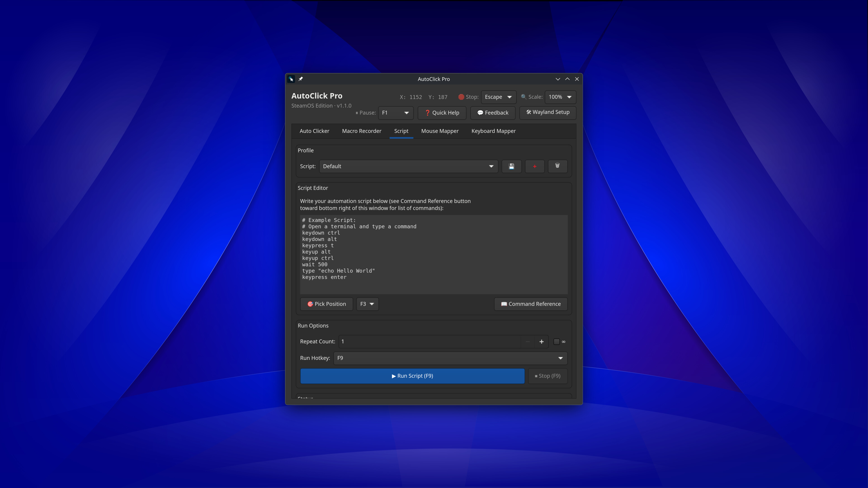Image resolution: width=868 pixels, height=488 pixels.
Task: Click the Stop (F9) button
Action: (548, 376)
